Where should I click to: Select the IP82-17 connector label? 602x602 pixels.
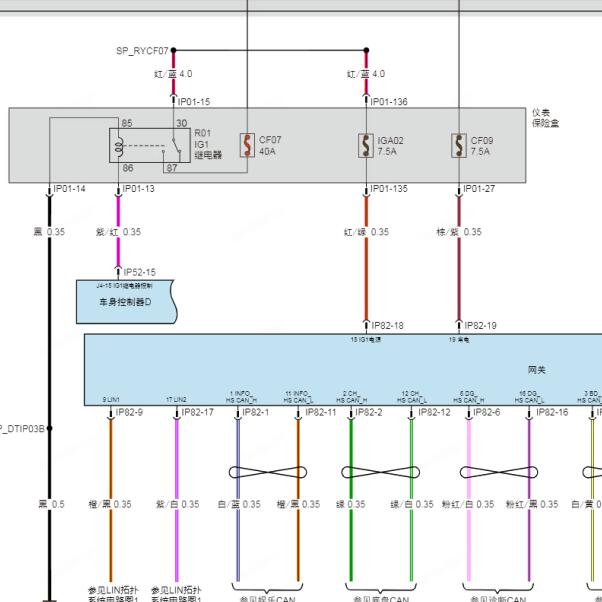pos(197,412)
